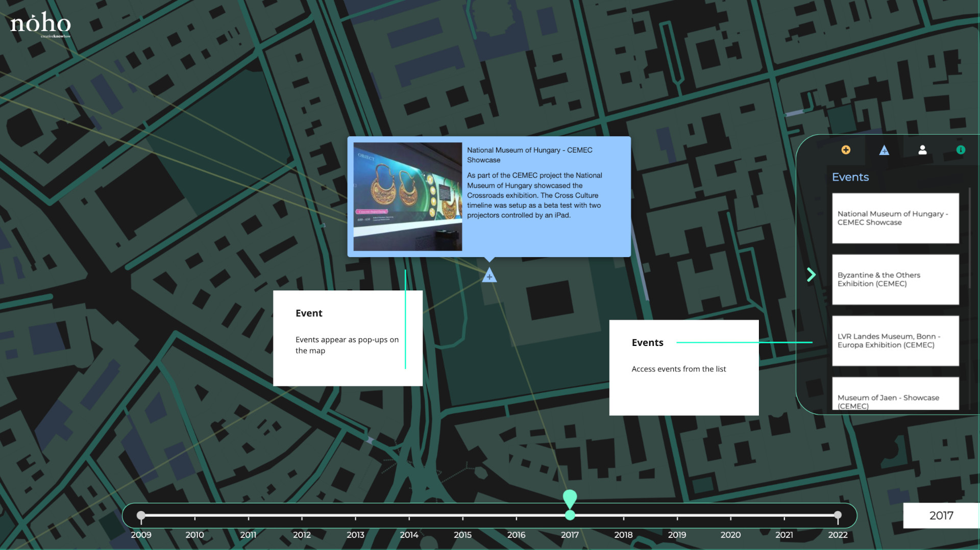
Task: Select year 2014 on the timeline
Action: pyautogui.click(x=409, y=518)
